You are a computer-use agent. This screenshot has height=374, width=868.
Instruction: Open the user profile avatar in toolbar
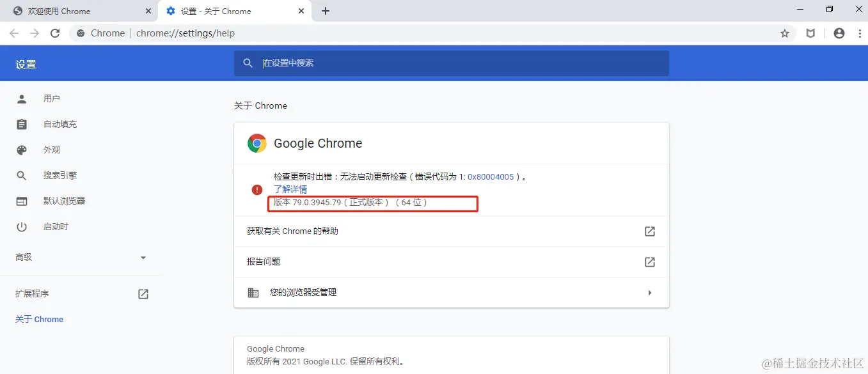click(x=839, y=33)
